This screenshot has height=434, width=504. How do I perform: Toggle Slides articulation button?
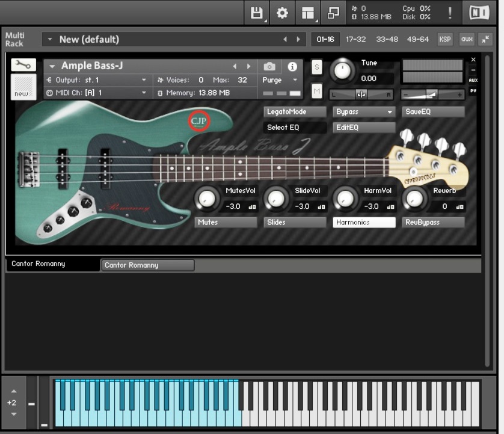pyautogui.click(x=295, y=222)
